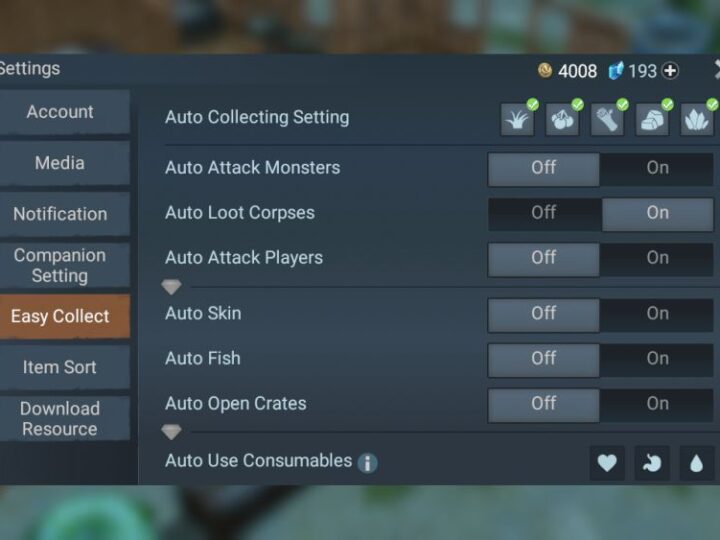Enable stomach hunger auto-consumable icon
This screenshot has width=720, height=540.
pos(652,463)
